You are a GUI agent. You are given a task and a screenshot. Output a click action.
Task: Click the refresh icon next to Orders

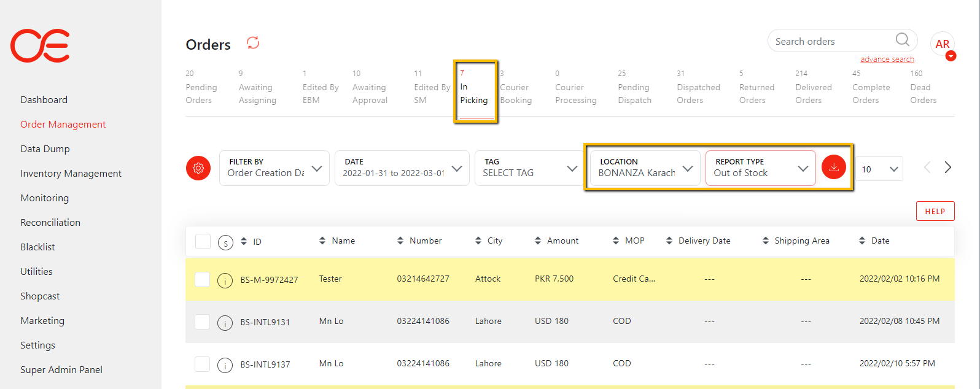253,43
